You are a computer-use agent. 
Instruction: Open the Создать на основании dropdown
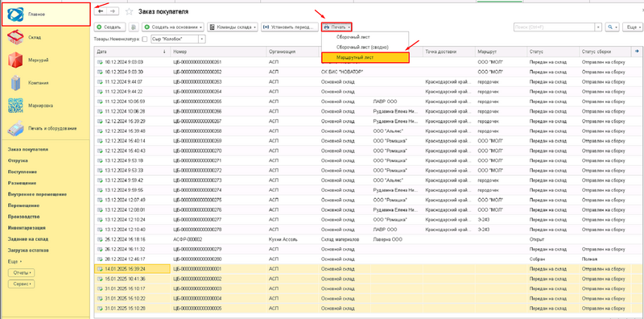click(x=173, y=27)
